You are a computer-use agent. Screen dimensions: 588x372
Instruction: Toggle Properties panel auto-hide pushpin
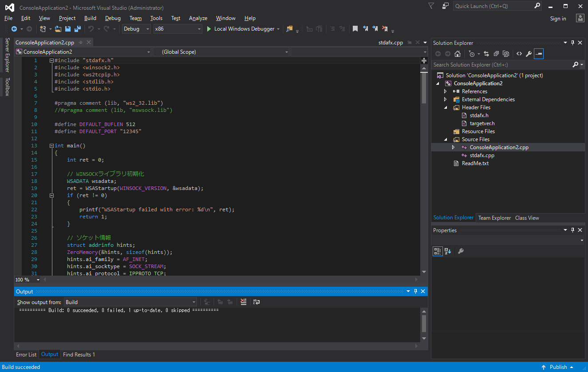573,230
